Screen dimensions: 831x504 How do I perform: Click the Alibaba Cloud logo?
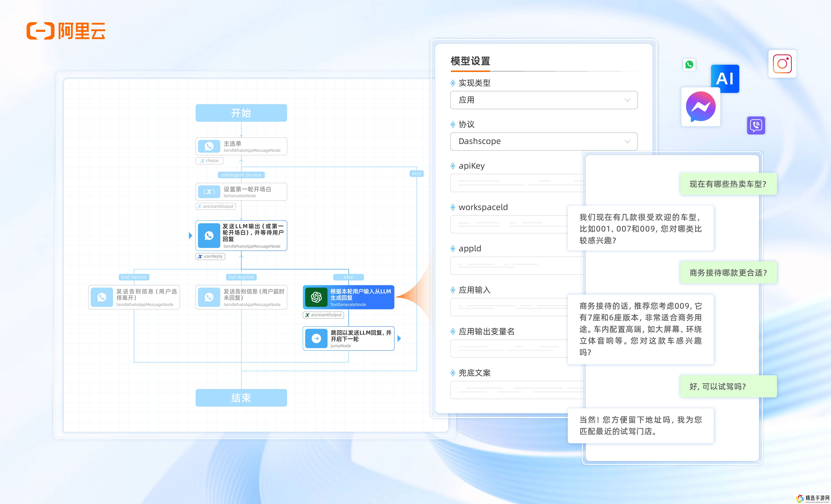pyautogui.click(x=66, y=31)
